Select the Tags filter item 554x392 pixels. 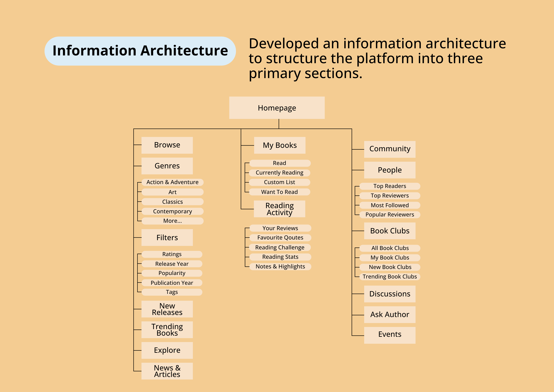pos(172,292)
